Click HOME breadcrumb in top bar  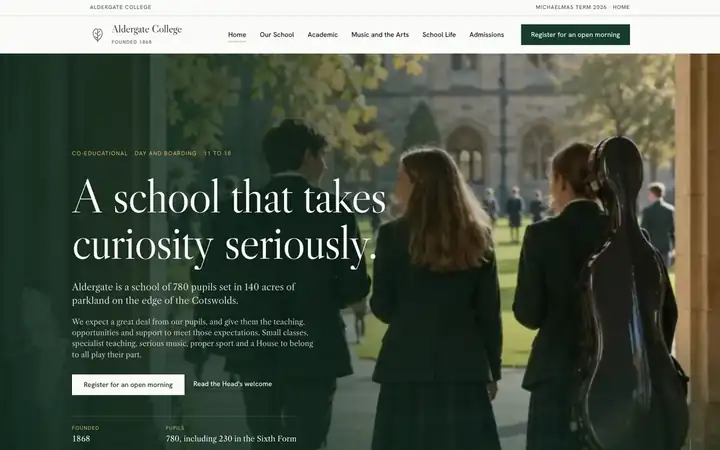[621, 7]
